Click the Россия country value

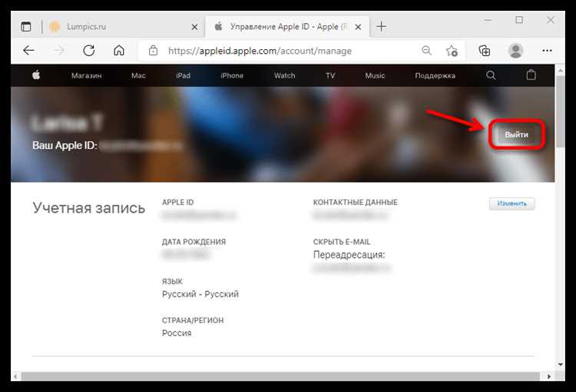click(177, 333)
